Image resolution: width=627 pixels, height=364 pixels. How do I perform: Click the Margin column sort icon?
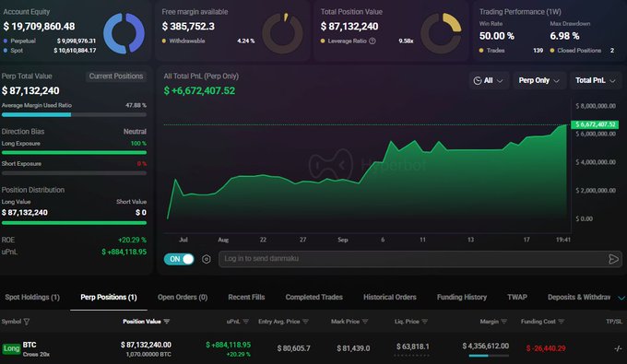point(503,322)
